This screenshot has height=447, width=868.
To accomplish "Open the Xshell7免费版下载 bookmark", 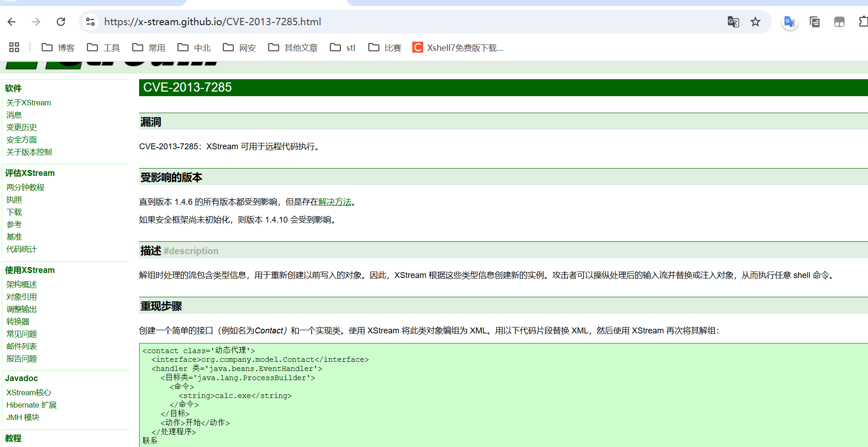I will pyautogui.click(x=458, y=48).
